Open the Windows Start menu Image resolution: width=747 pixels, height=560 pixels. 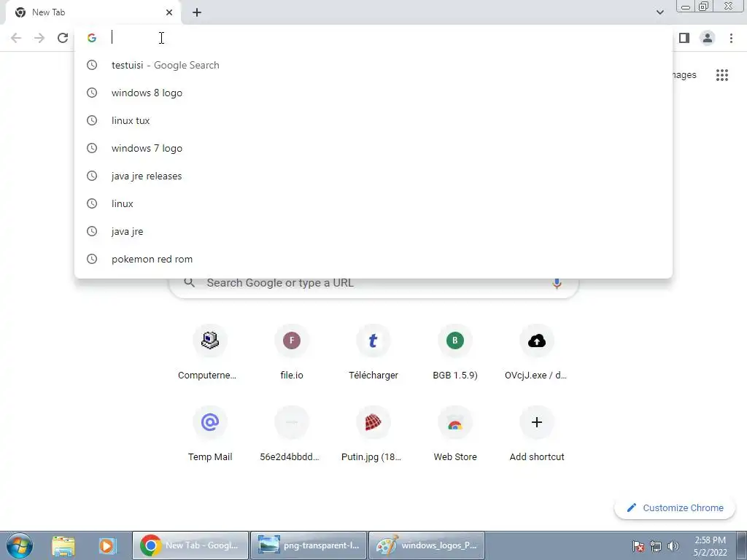(20, 545)
